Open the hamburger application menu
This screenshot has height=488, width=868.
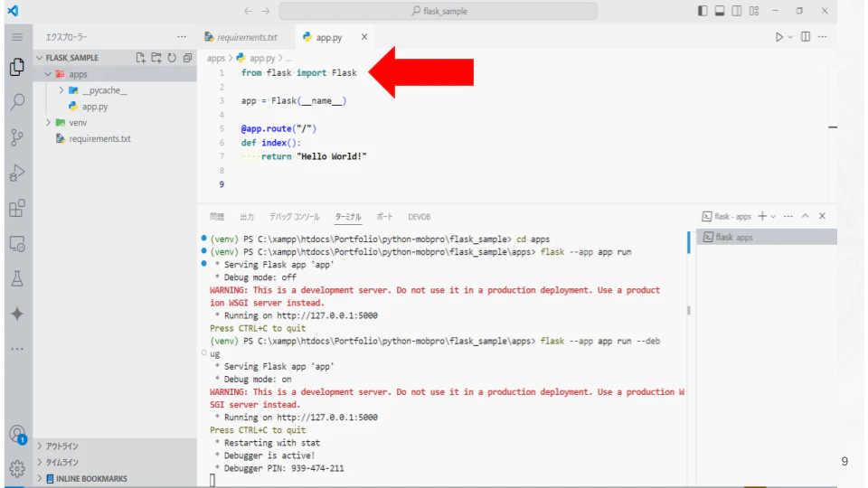pyautogui.click(x=17, y=37)
